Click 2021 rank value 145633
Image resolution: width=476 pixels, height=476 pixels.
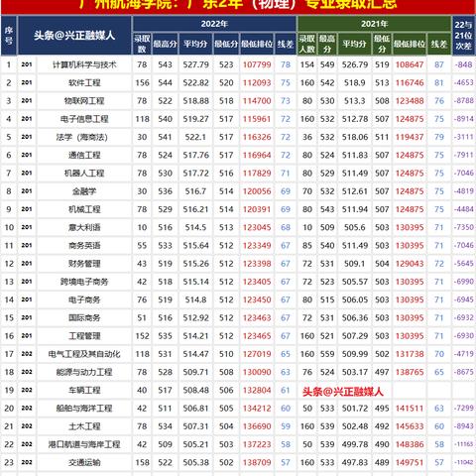410,426
